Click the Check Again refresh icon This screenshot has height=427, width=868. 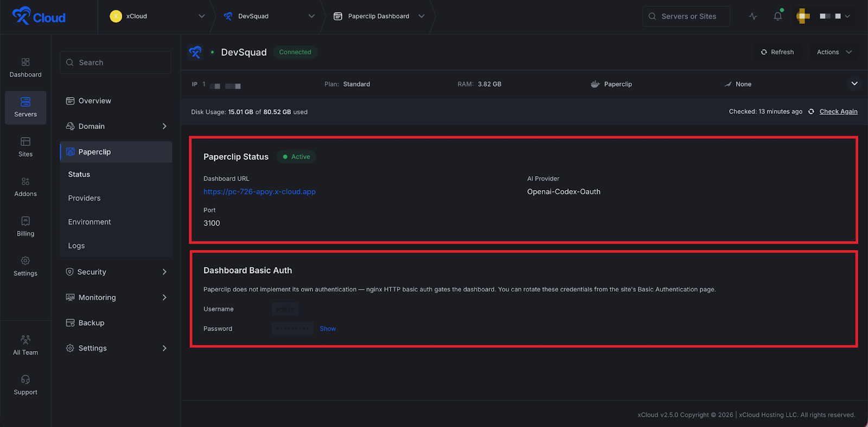pos(811,112)
